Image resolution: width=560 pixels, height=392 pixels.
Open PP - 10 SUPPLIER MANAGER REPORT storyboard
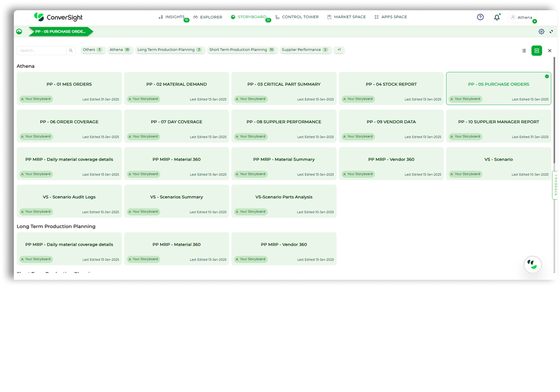click(x=499, y=126)
